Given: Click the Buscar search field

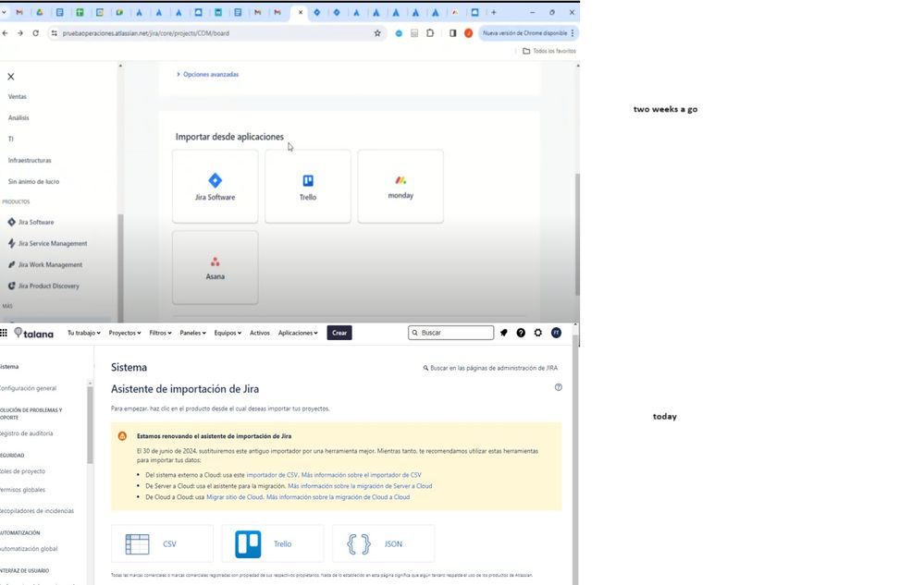Looking at the screenshot, I should tap(450, 333).
